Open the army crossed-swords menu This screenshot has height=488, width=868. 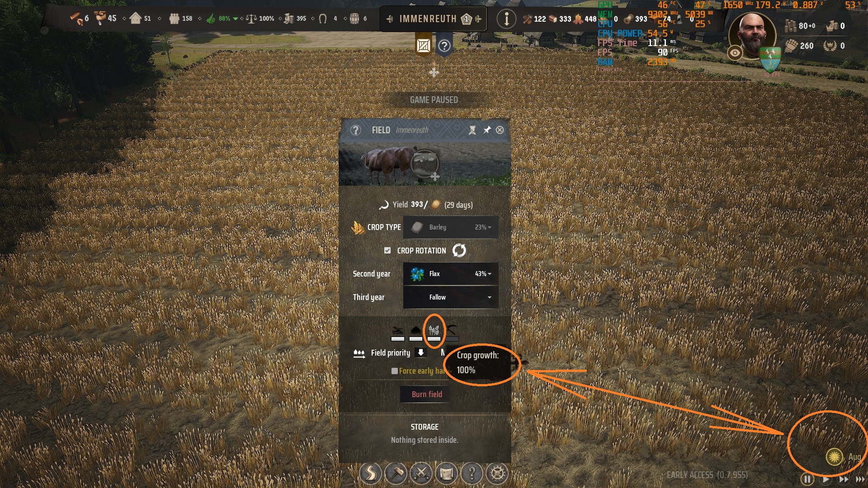point(421,474)
